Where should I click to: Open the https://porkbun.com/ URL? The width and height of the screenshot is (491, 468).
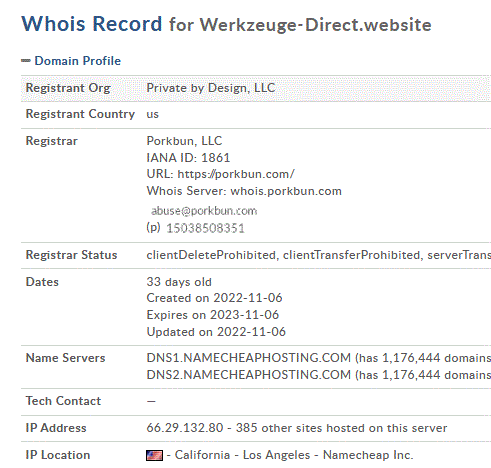tap(236, 174)
